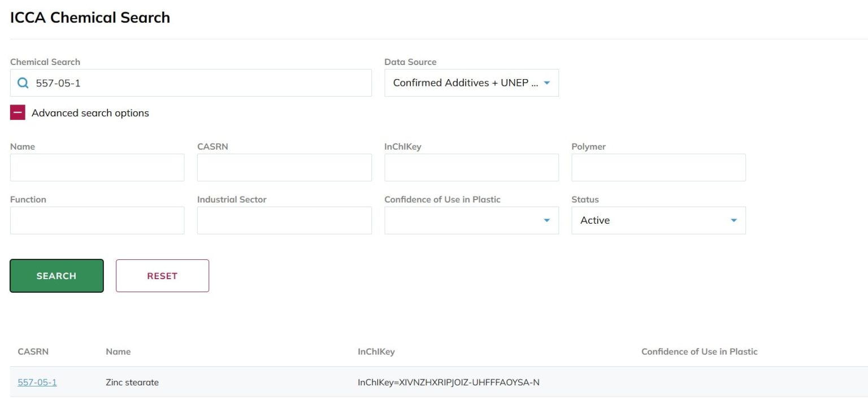This screenshot has height=404, width=868.
Task: Open the 557-05-1 CASRN result link
Action: (37, 382)
